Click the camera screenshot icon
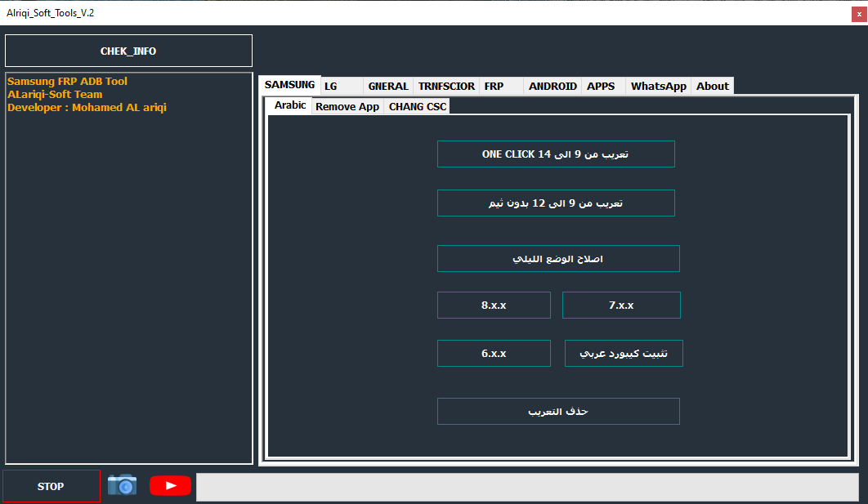The image size is (868, 504). click(122, 485)
